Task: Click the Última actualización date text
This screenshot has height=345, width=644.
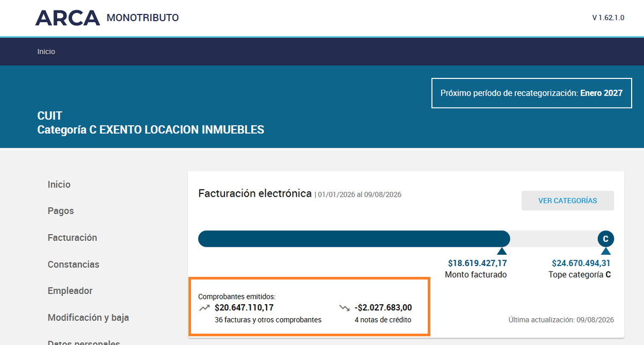Action: point(561,320)
